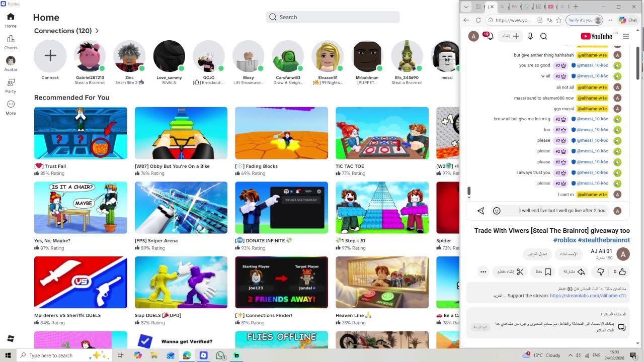Click the Verify it's you profile button

[584, 20]
